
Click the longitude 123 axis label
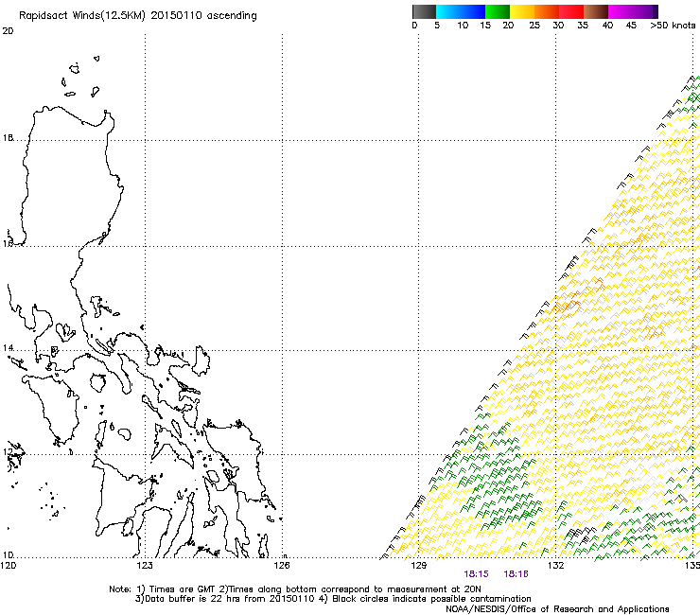tap(145, 566)
